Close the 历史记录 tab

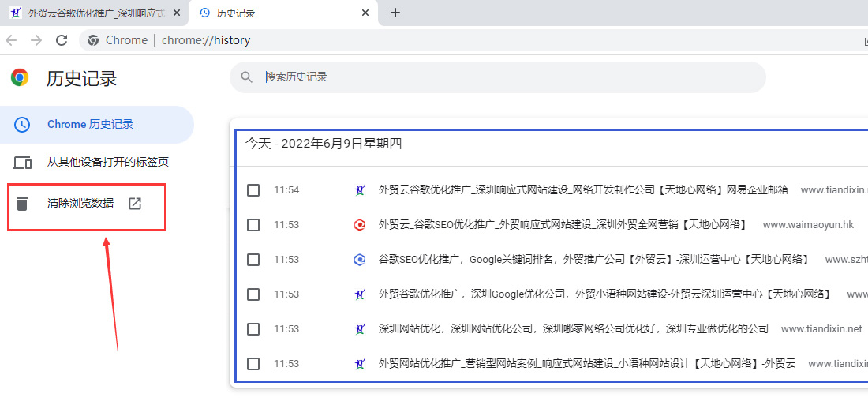pos(365,13)
